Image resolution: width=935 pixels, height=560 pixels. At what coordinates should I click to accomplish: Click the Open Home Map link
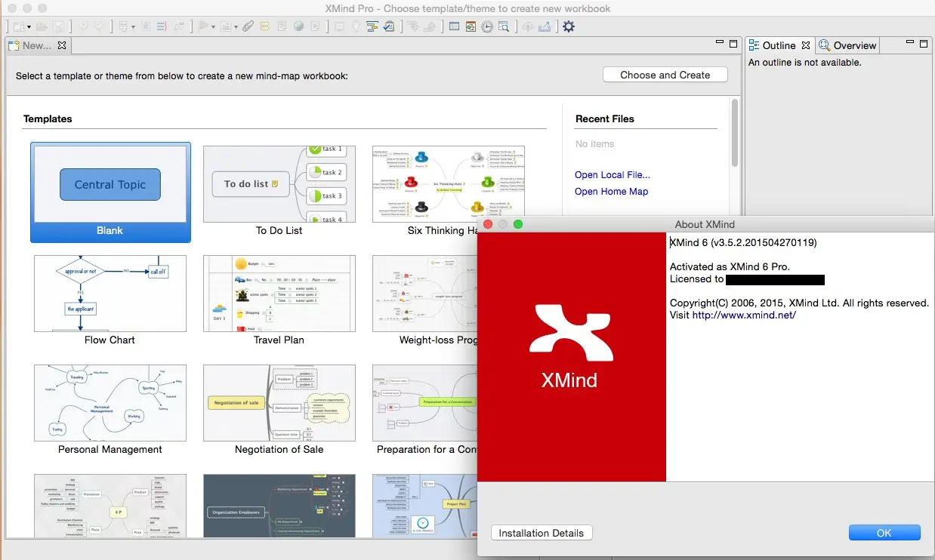coord(612,192)
